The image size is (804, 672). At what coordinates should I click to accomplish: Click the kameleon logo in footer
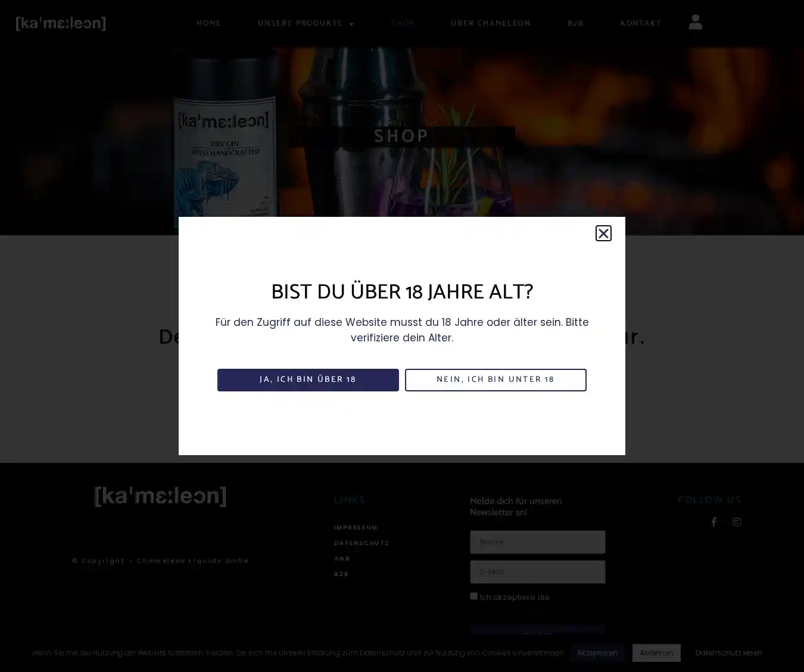point(160,496)
